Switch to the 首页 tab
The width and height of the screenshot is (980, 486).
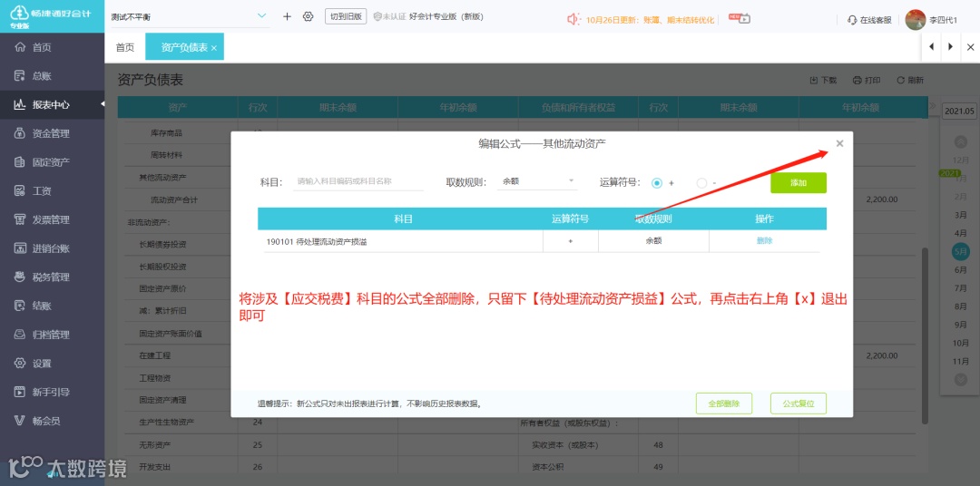[x=125, y=47]
